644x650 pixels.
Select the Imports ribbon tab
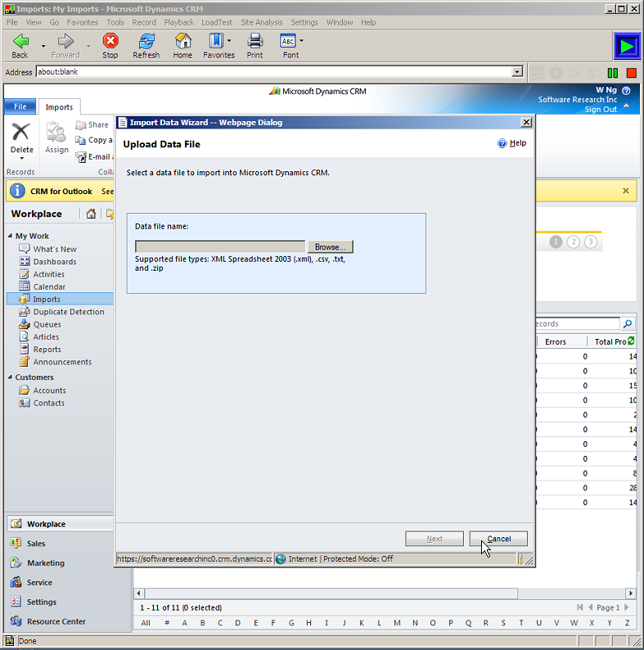59,107
